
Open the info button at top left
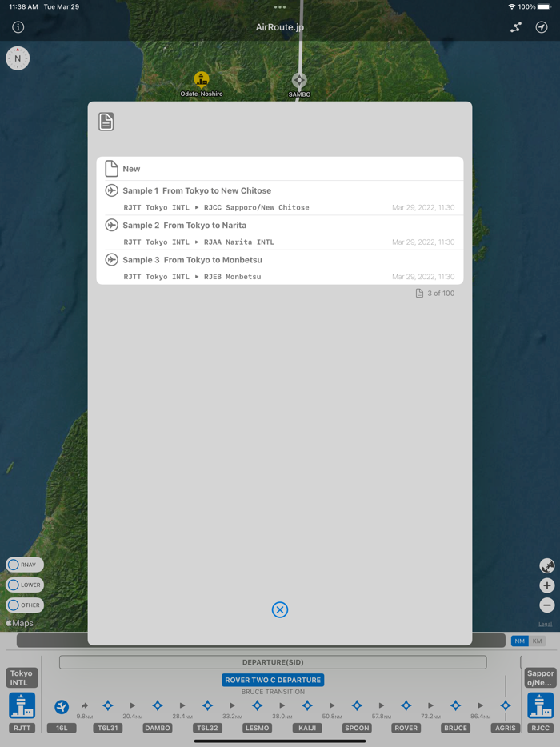tap(18, 27)
